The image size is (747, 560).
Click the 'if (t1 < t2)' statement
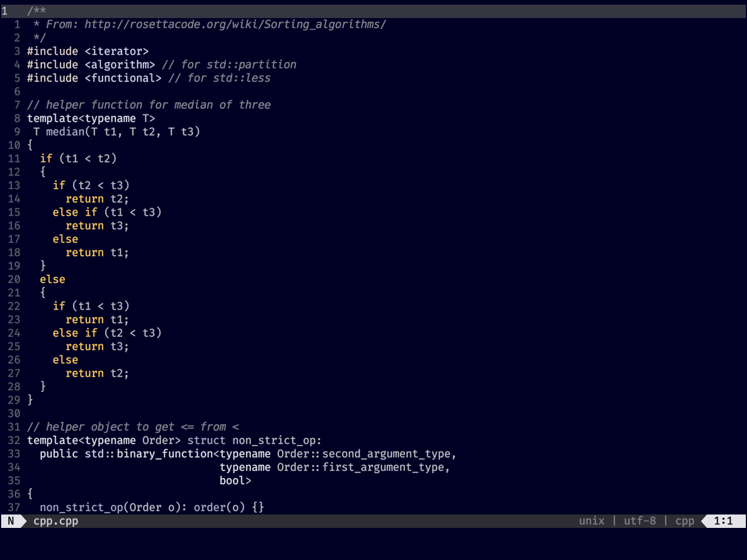point(78,159)
